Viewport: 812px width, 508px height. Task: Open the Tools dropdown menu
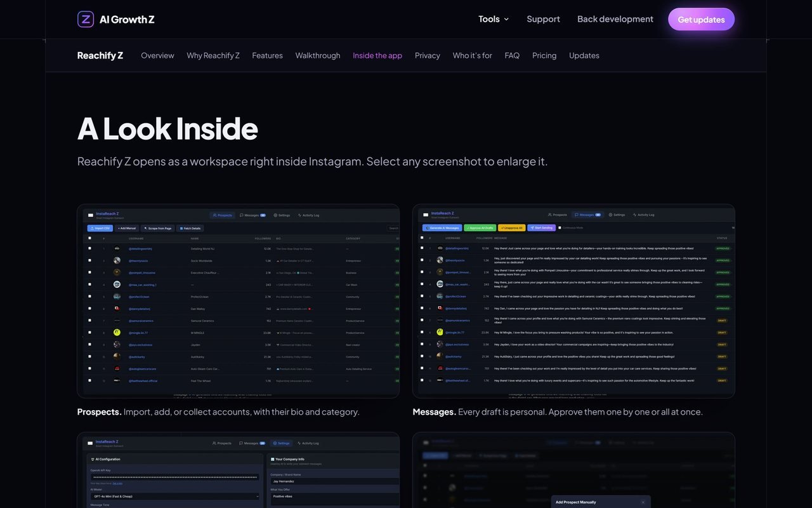click(x=494, y=19)
